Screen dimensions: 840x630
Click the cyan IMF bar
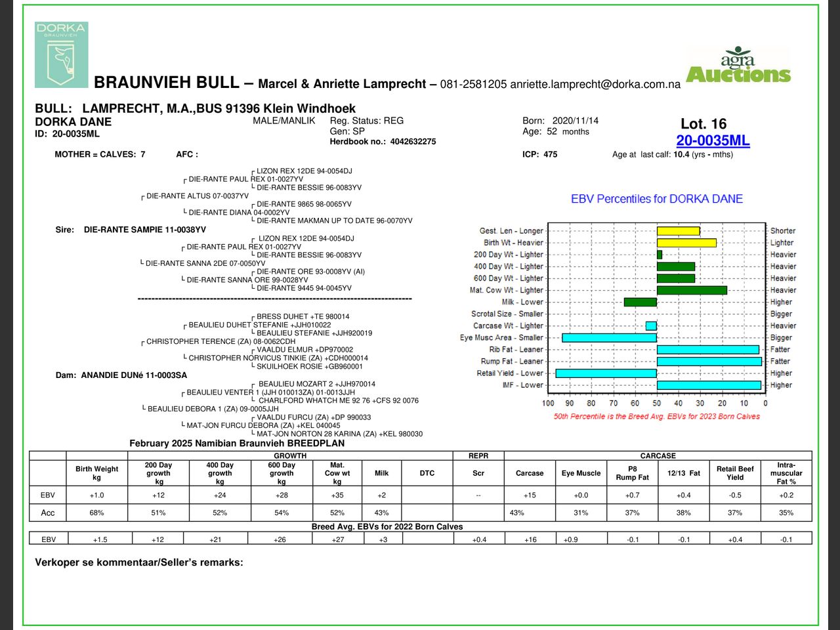coord(709,385)
